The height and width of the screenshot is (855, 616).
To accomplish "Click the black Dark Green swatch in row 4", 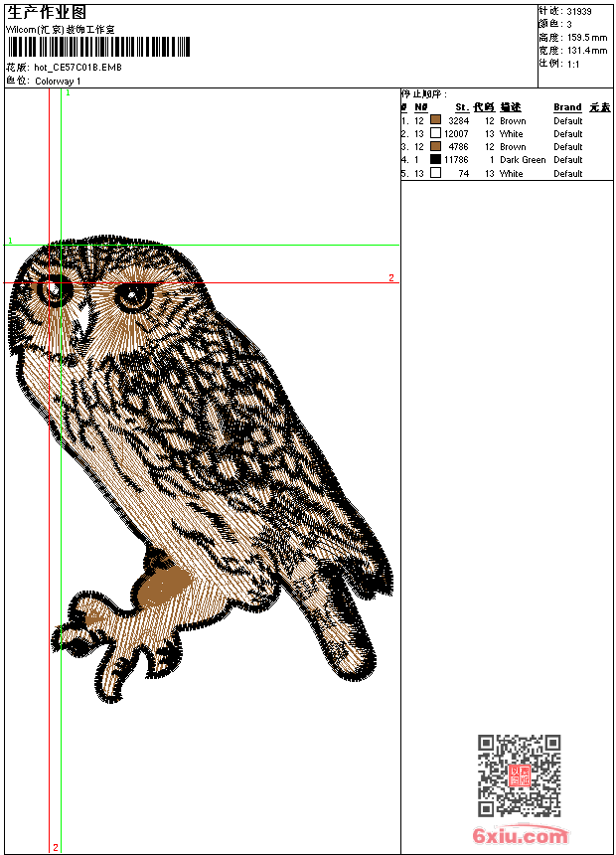I will pos(435,159).
